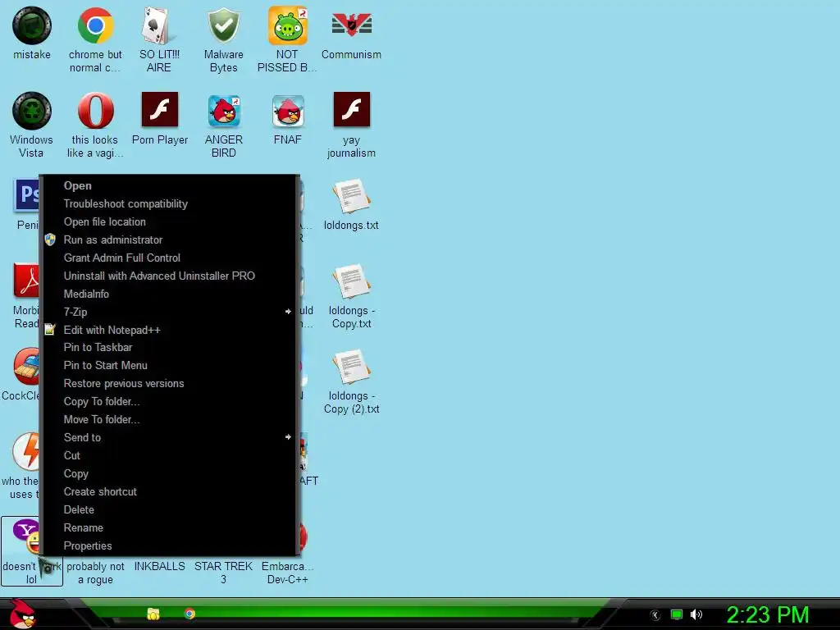Screen dimensions: 840x630
Task: Select the 'yay journalism' Flash icon
Action: (351, 110)
